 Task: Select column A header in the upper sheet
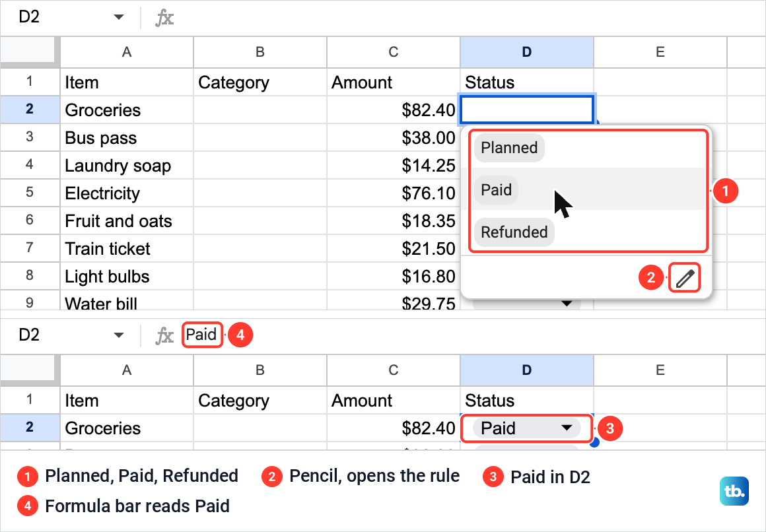coord(127,51)
